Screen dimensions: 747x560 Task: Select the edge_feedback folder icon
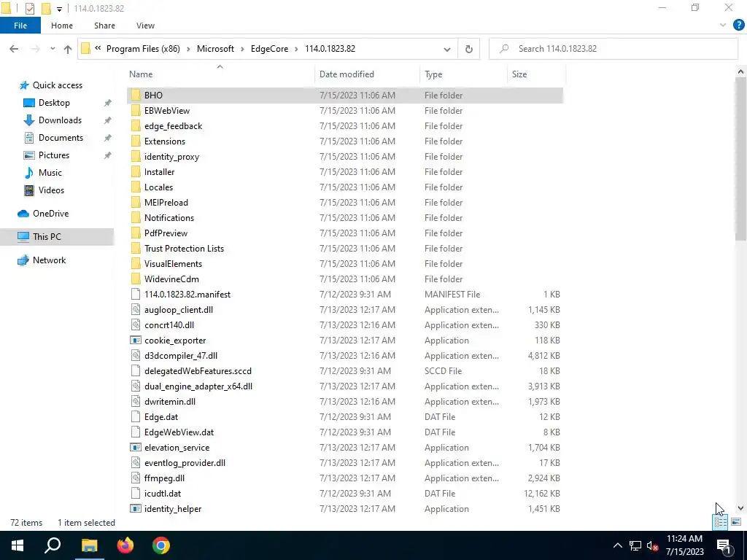click(x=136, y=125)
